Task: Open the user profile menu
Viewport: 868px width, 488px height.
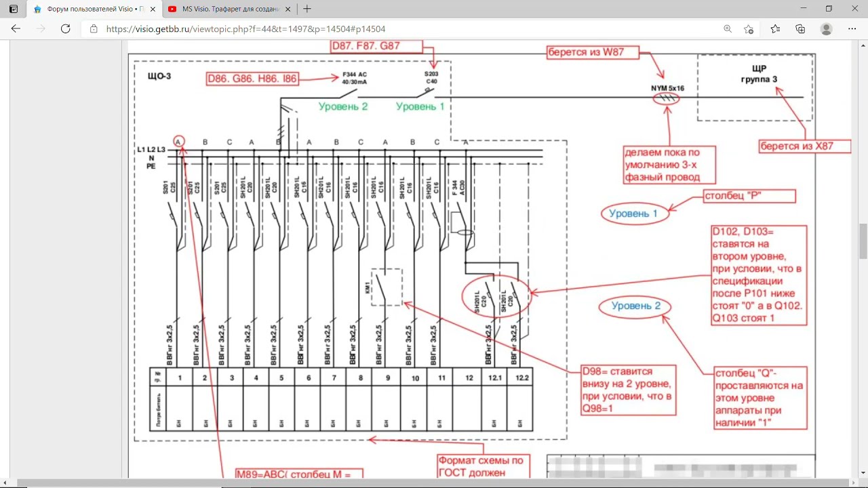Action: tap(826, 29)
